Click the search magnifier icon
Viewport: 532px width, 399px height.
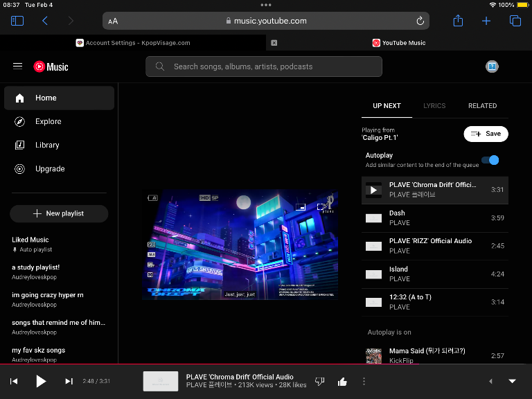coord(160,66)
